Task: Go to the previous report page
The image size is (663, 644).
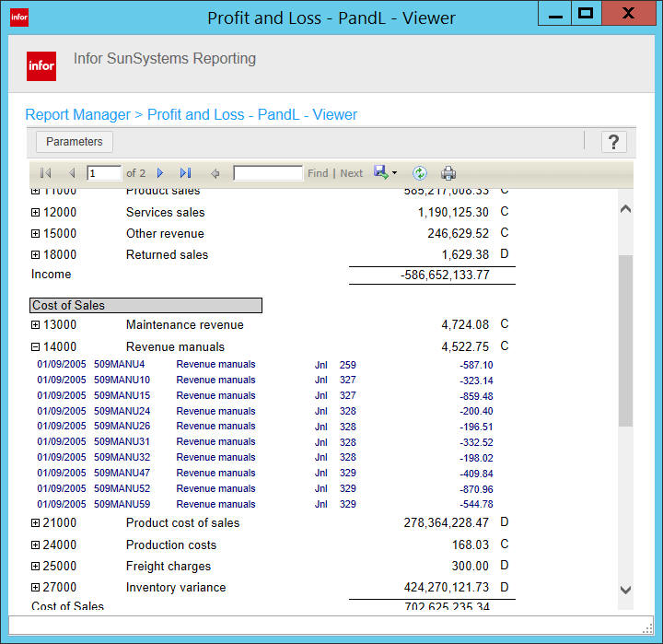Action: click(72, 173)
